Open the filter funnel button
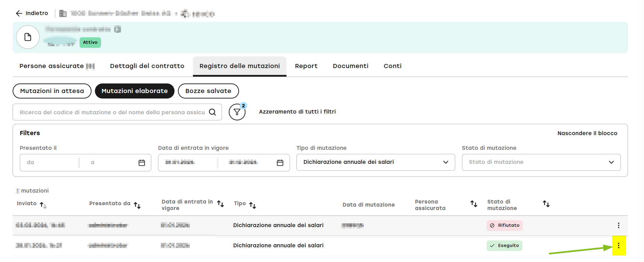The height and width of the screenshot is (262, 644). click(x=237, y=112)
